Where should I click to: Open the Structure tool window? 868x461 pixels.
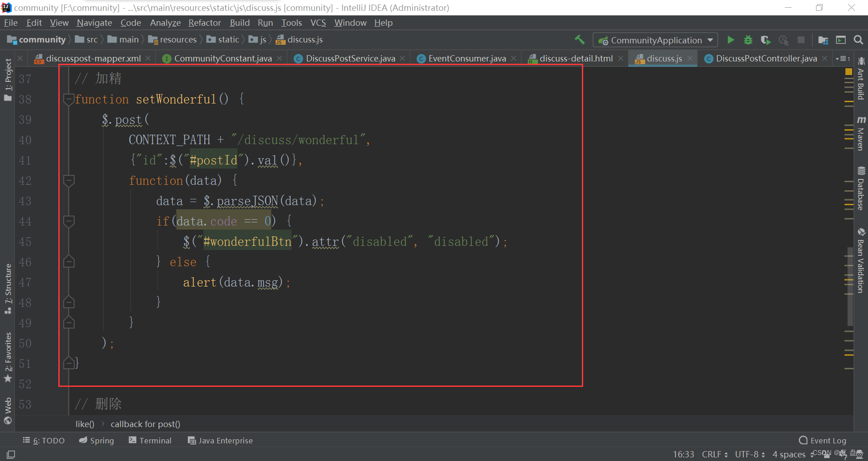pos(8,288)
